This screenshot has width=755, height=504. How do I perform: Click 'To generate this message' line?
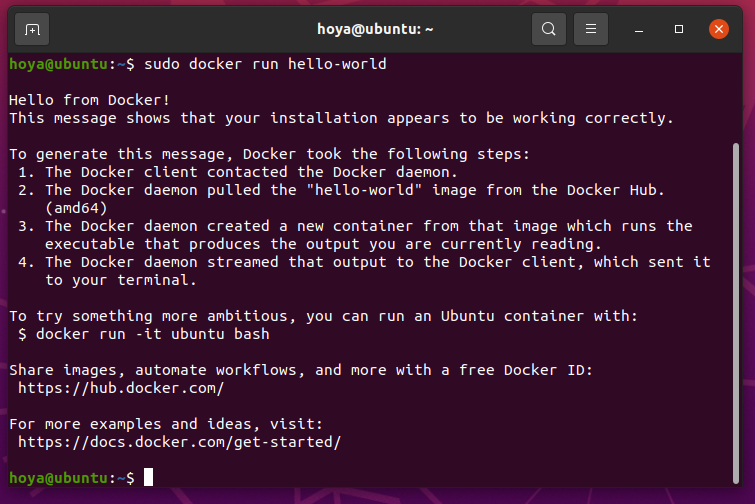tap(270, 154)
